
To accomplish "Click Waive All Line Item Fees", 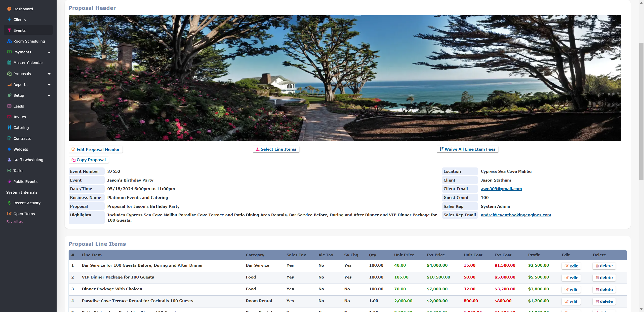I will point(467,149).
